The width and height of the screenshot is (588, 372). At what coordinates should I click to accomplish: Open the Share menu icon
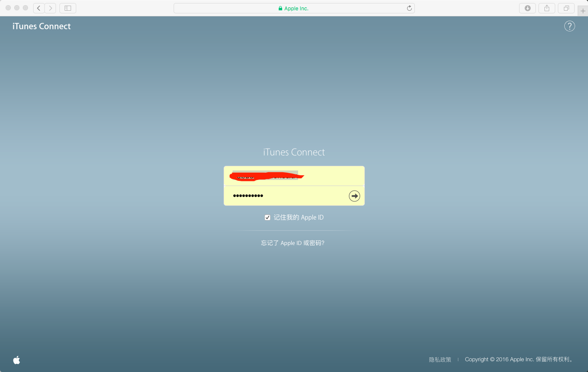(x=547, y=8)
